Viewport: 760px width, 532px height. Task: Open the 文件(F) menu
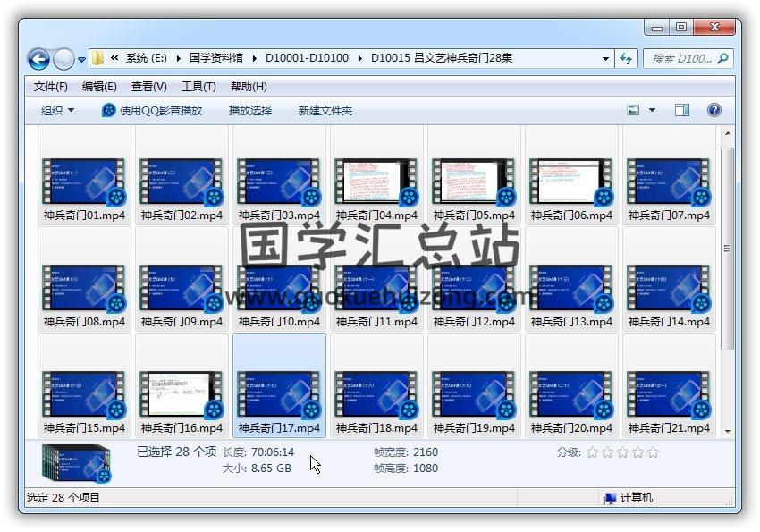[x=51, y=87]
